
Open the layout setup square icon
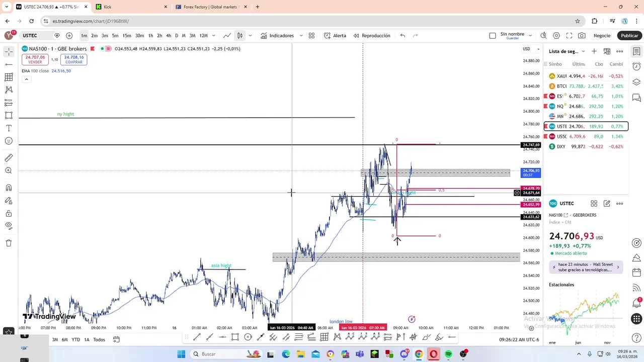click(493, 36)
